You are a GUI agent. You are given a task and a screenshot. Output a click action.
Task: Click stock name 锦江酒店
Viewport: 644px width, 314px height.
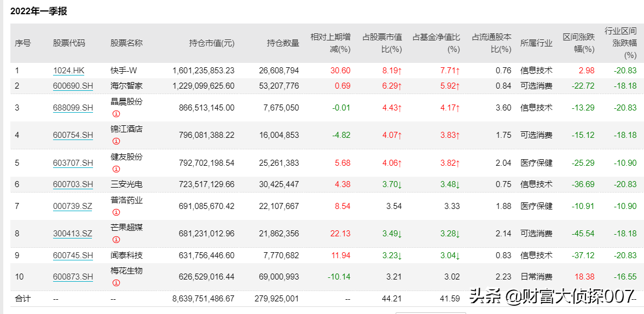[126, 129]
